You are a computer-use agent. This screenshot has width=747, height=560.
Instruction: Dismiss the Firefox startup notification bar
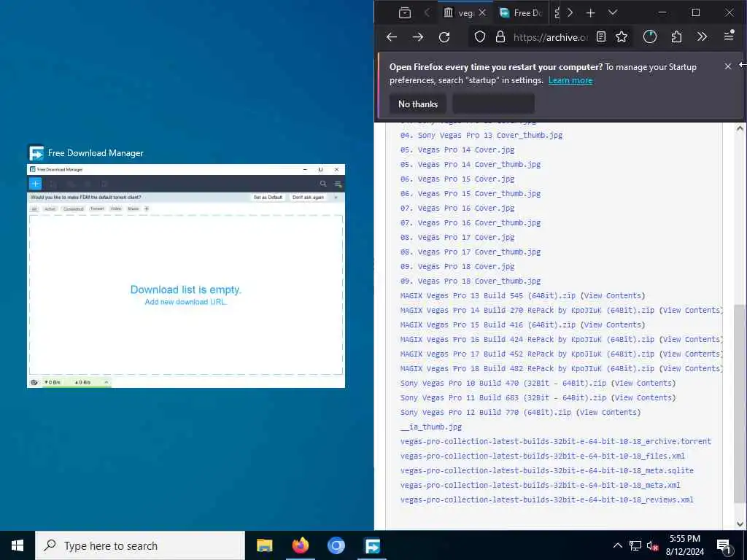pyautogui.click(x=727, y=66)
